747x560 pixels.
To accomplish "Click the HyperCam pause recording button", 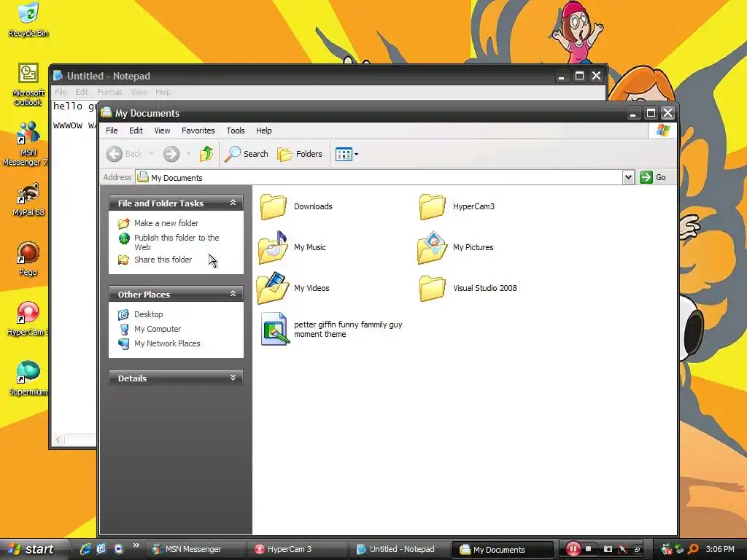I will [573, 549].
